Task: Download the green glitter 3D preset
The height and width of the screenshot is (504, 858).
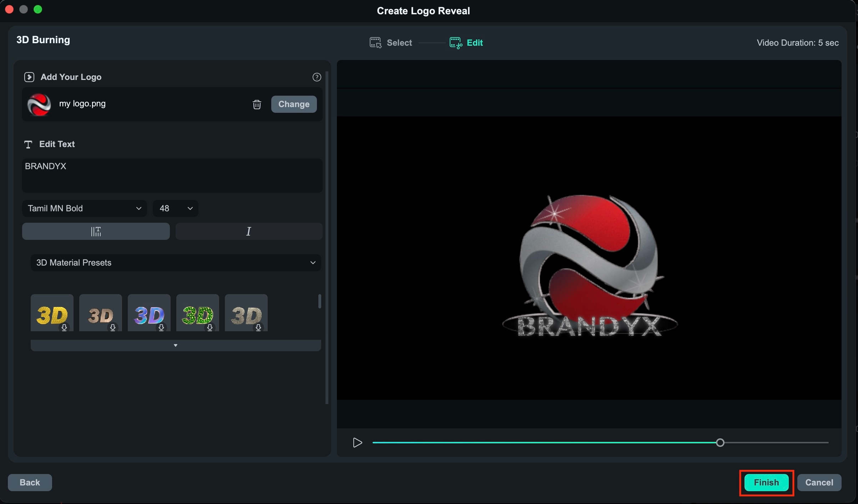Action: (210, 328)
